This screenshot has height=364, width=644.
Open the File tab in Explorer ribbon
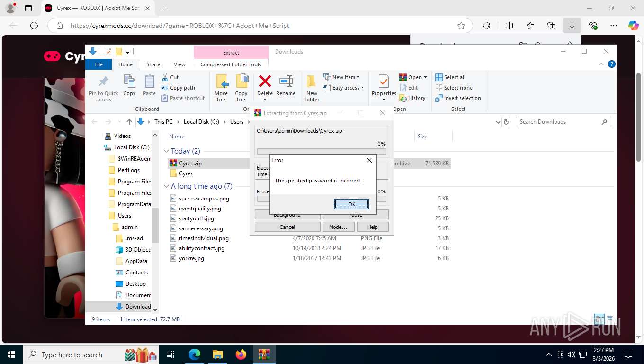coord(98,64)
